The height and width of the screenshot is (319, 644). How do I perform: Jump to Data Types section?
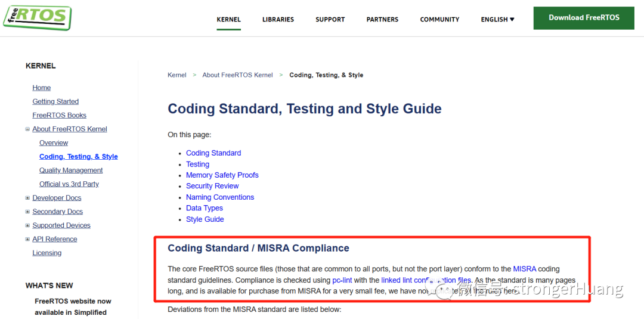tap(205, 208)
